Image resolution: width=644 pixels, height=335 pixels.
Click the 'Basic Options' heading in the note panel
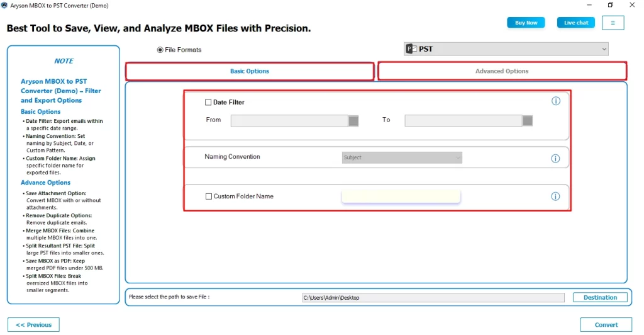[41, 112]
